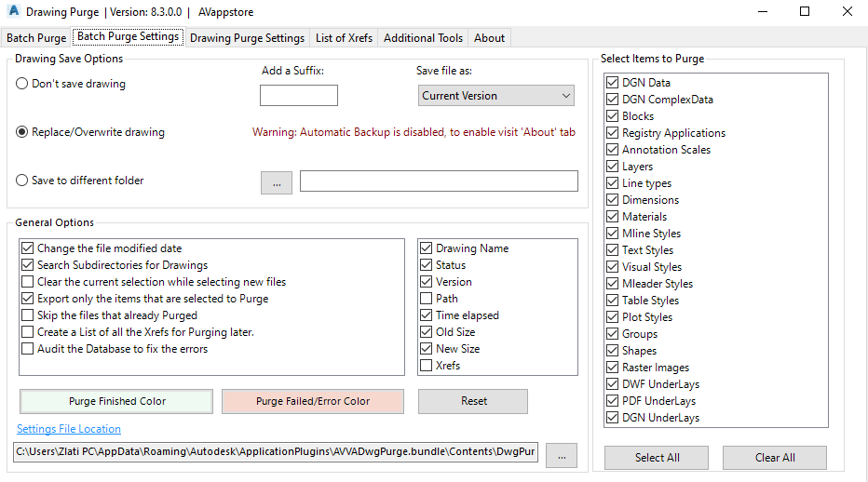The height and width of the screenshot is (482, 868).
Task: Toggle the Status column checkbox
Action: (427, 265)
